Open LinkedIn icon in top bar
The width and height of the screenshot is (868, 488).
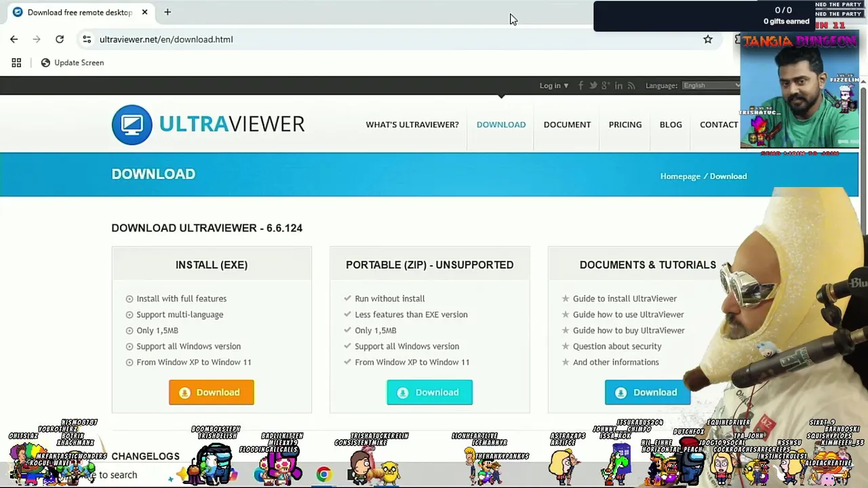click(x=618, y=85)
